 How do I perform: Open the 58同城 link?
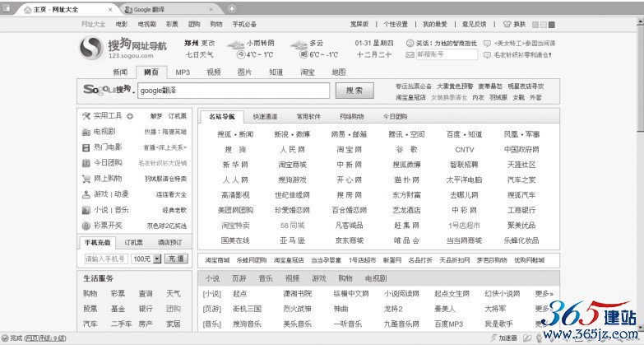pyautogui.click(x=293, y=226)
